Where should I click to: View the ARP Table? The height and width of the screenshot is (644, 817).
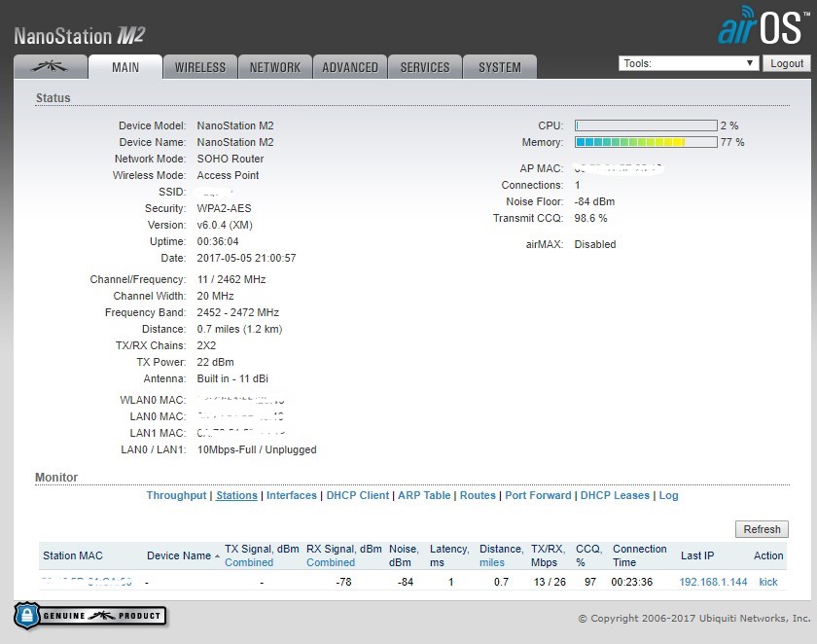424,495
